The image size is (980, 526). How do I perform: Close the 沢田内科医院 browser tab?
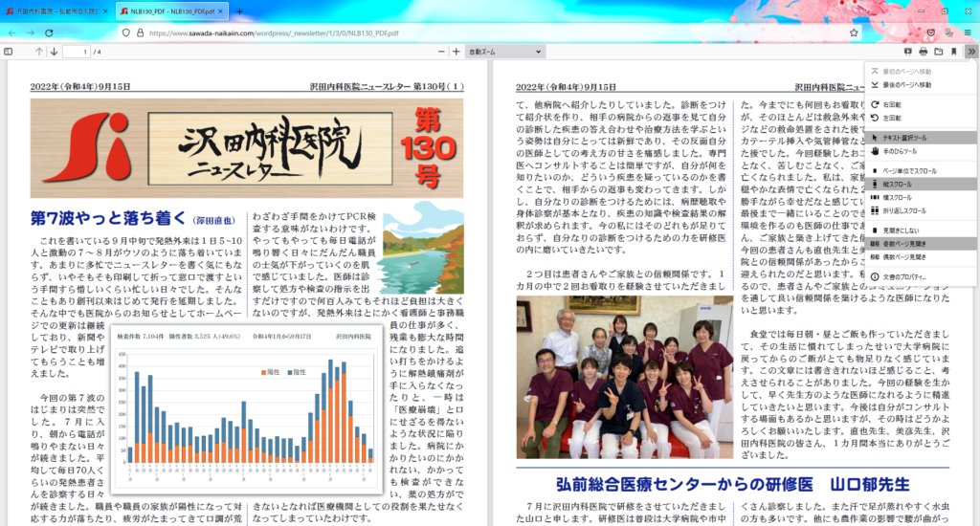(x=105, y=11)
